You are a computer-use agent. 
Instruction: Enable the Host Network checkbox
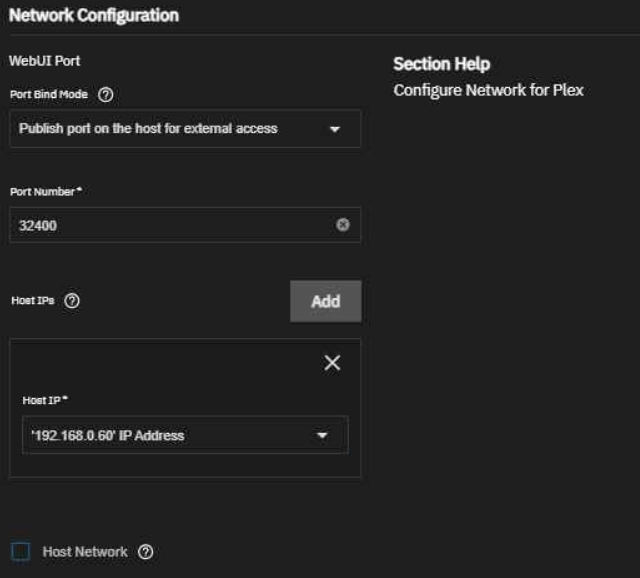[x=21, y=552]
